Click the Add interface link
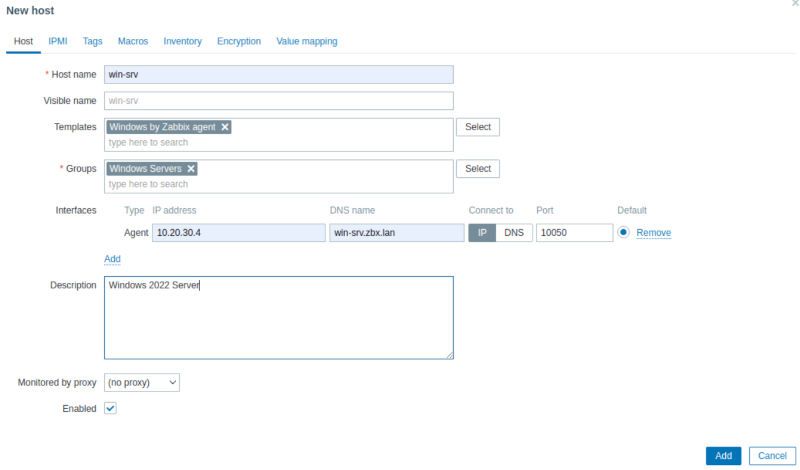 tap(112, 259)
